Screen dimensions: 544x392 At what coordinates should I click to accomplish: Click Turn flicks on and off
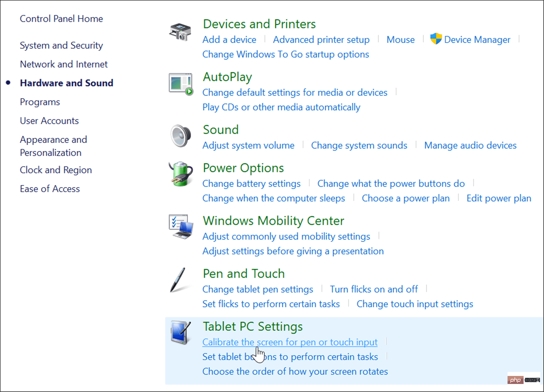pos(374,290)
